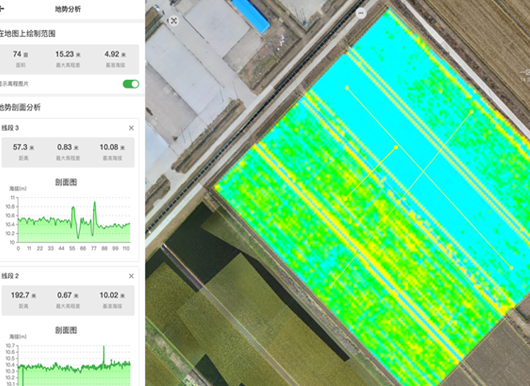Go back using the top-left arrow
530x386 pixels.
2,9
